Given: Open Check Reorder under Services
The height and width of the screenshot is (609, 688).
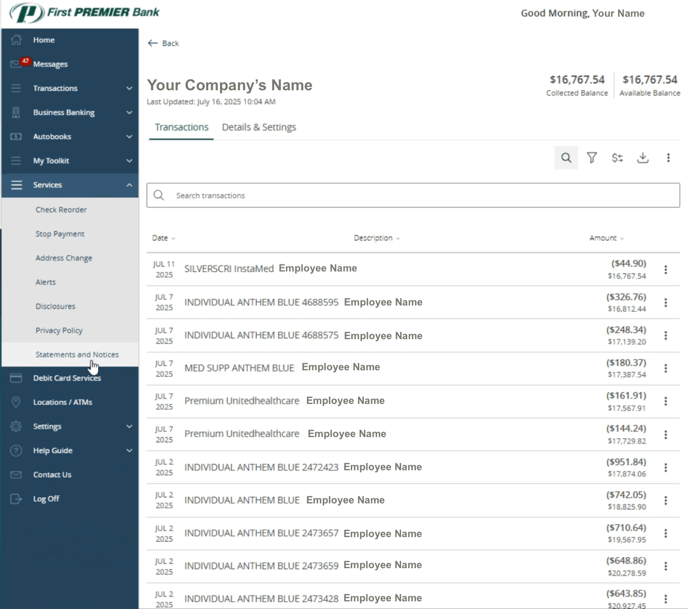Looking at the screenshot, I should 61,210.
